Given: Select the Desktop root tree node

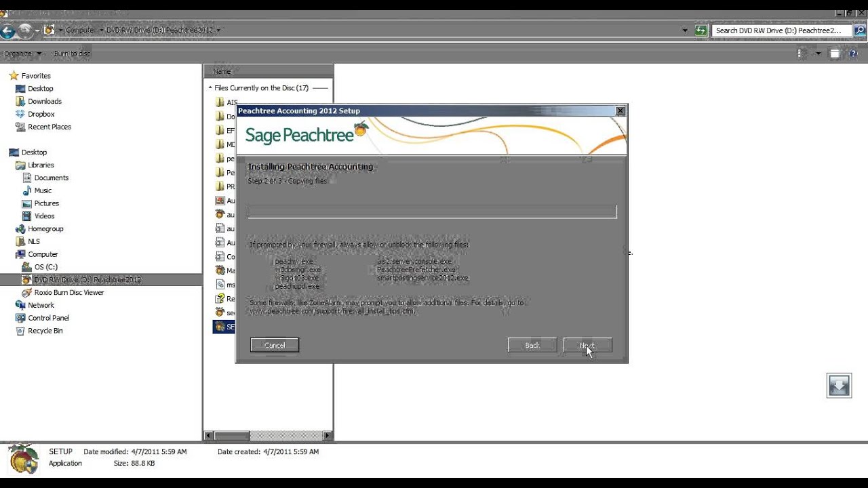Looking at the screenshot, I should pos(34,152).
